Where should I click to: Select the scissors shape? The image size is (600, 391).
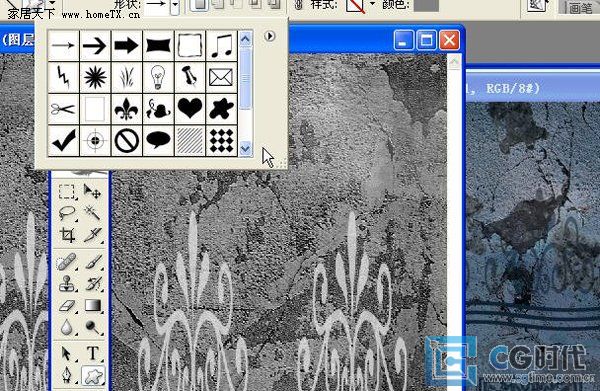click(x=64, y=109)
